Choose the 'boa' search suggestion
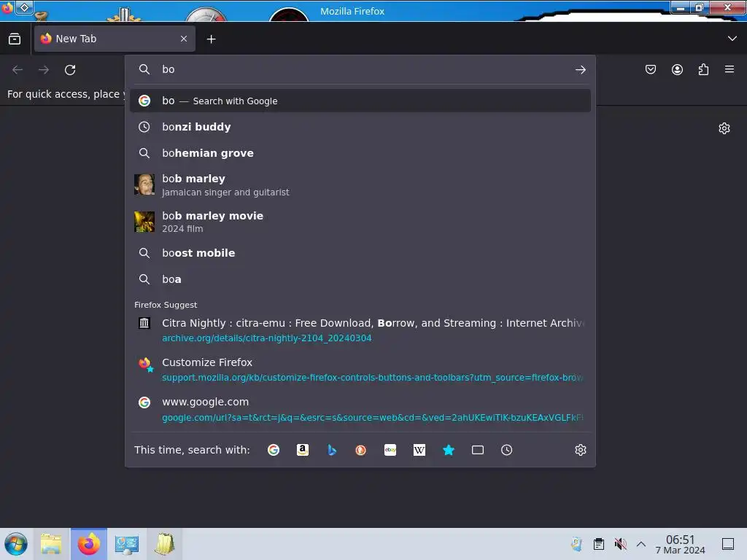 360,279
